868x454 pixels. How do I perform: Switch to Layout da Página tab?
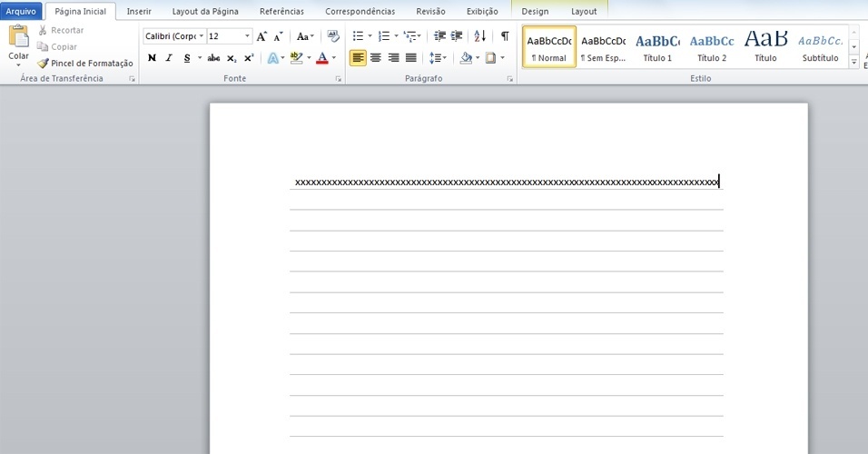205,11
